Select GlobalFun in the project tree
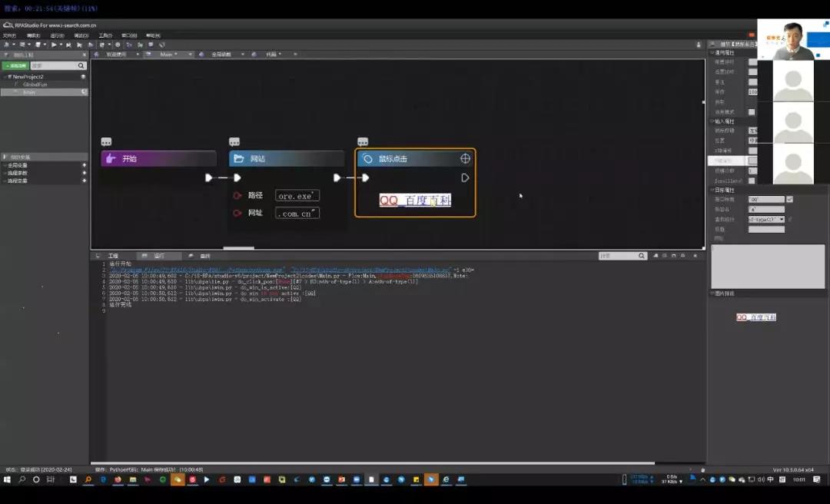 35,85
